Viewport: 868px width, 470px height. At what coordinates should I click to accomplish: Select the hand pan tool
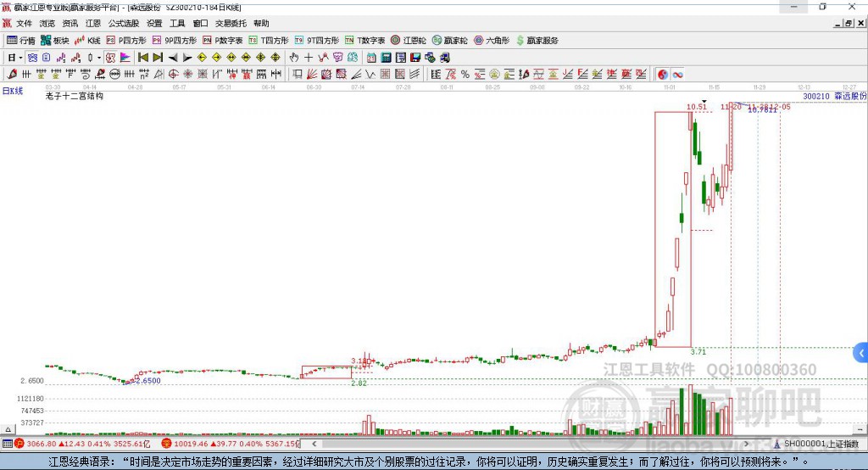pos(294,58)
